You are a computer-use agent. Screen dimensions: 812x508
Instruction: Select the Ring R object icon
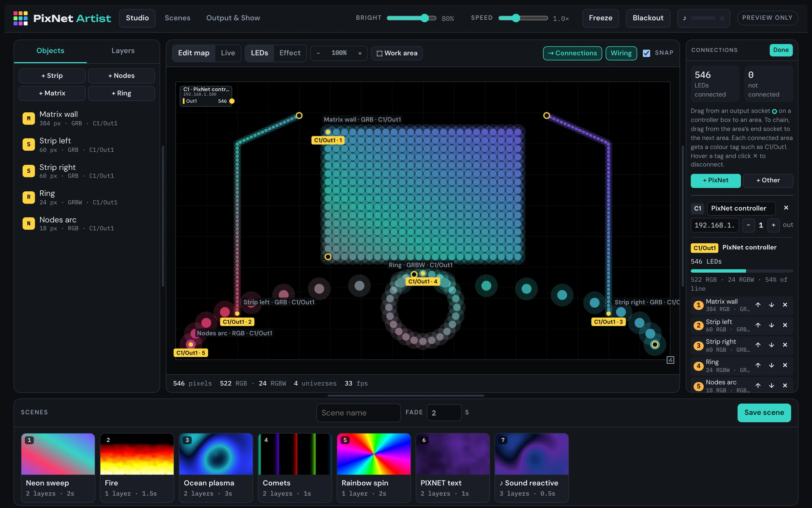coord(29,197)
